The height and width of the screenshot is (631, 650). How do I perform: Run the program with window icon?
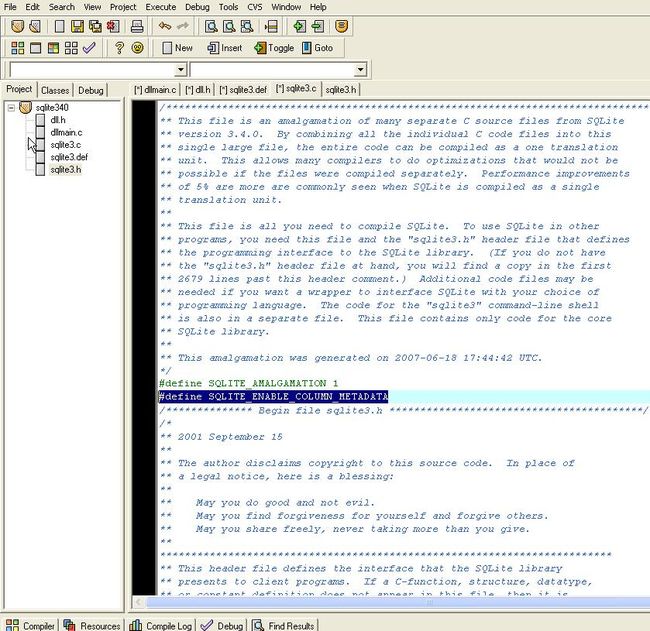35,48
